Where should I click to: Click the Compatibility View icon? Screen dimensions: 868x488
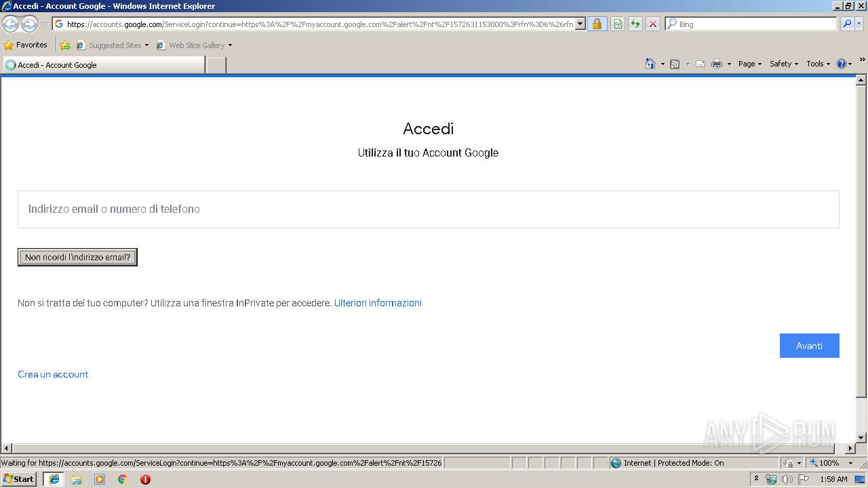tap(618, 24)
